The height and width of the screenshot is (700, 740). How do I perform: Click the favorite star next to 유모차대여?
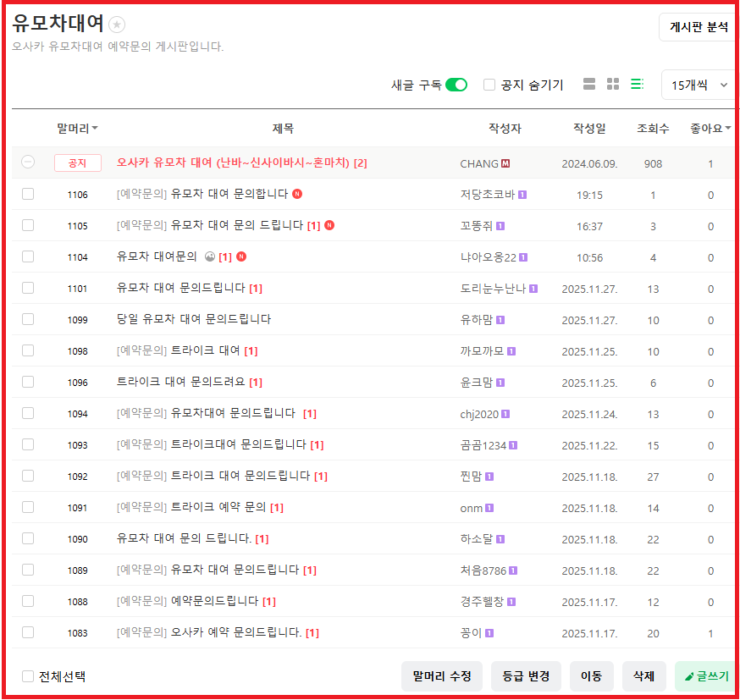[x=117, y=25]
